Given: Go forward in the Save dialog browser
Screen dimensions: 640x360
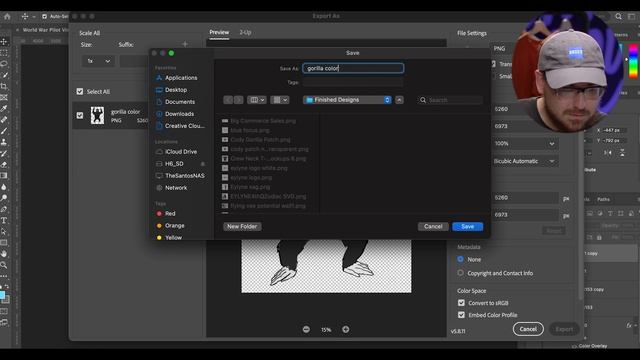Looking at the screenshot, I should 239,100.
